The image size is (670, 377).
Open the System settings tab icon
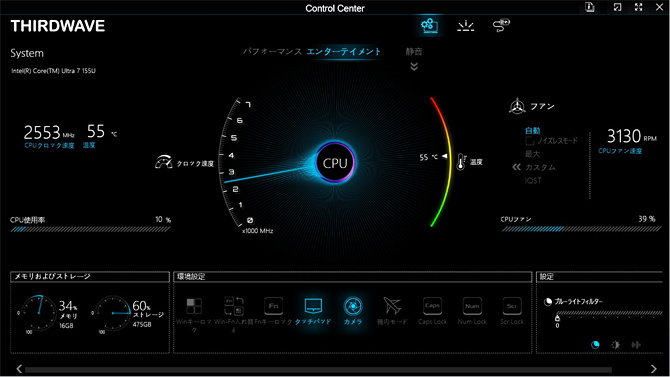429,25
